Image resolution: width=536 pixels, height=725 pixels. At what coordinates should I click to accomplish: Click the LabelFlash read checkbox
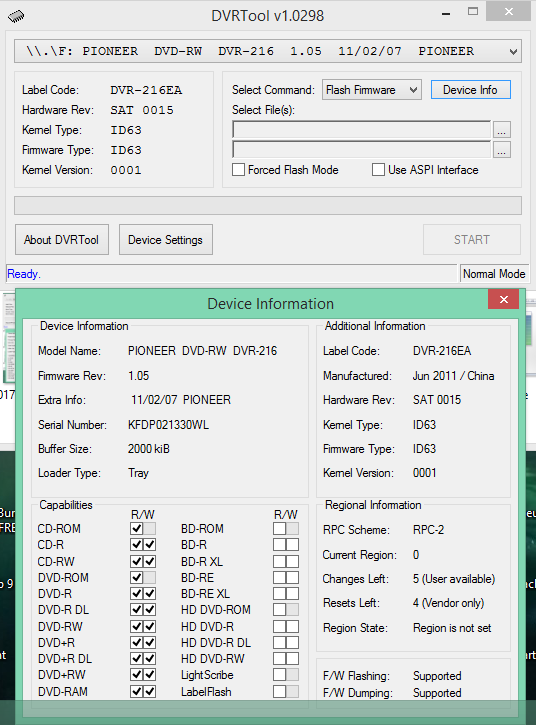pyautogui.click(x=279, y=692)
